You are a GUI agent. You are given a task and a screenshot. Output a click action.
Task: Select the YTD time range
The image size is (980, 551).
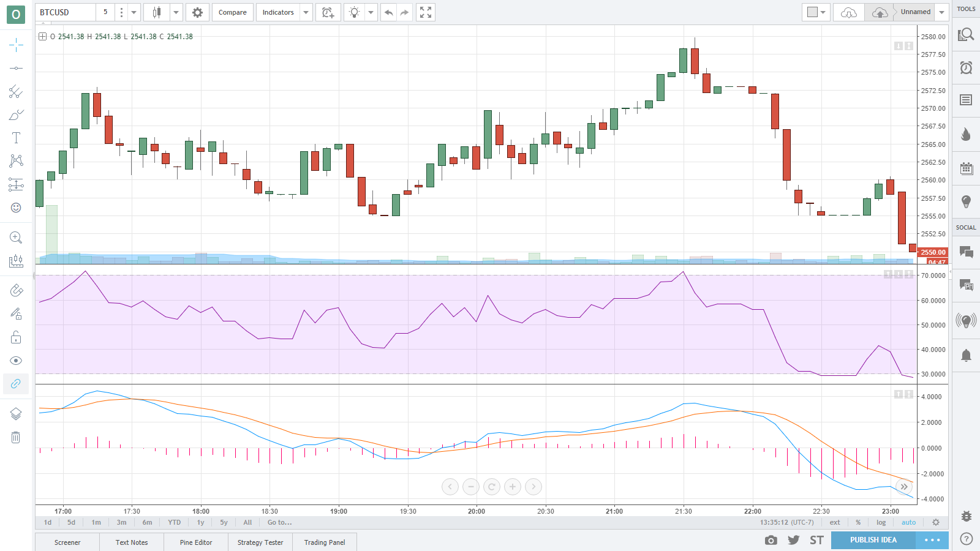click(175, 522)
